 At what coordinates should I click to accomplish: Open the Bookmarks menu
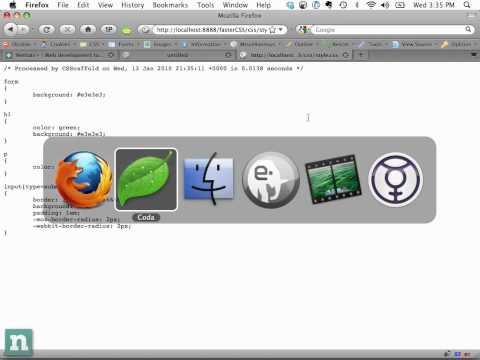tap(170, 5)
